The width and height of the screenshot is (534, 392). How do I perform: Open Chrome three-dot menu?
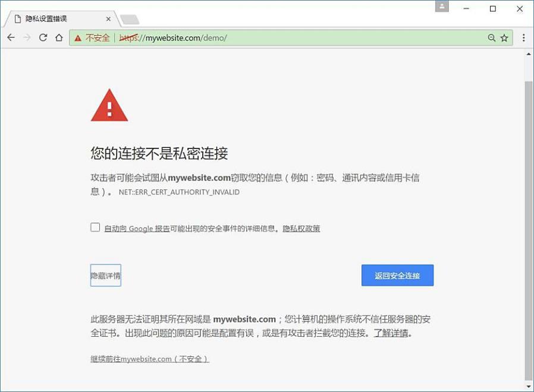tap(523, 38)
